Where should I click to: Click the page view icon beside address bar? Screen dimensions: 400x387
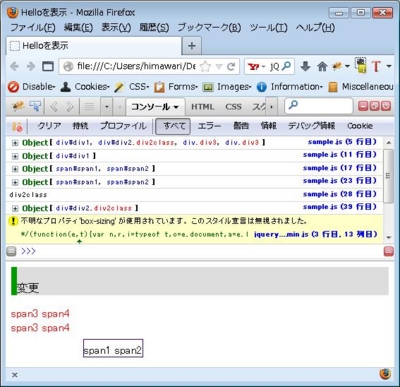point(48,66)
